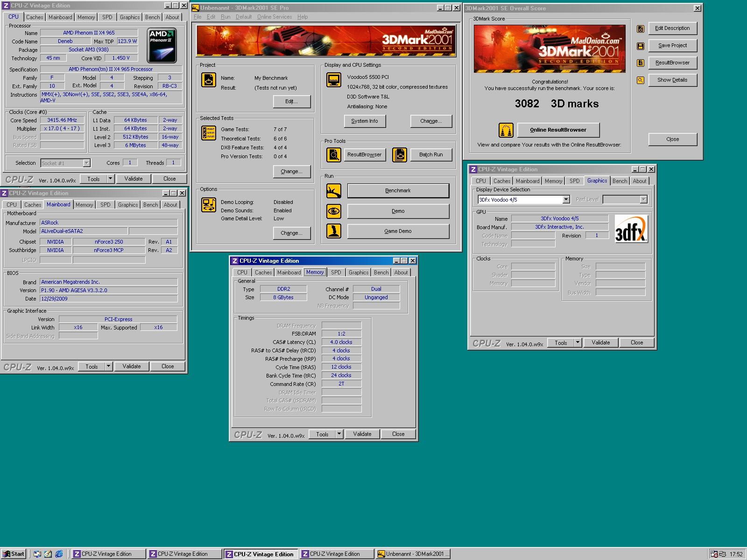The image size is (747, 560).
Task: Click the 3DMark2001 title bar icon
Action: pyautogui.click(x=196, y=8)
